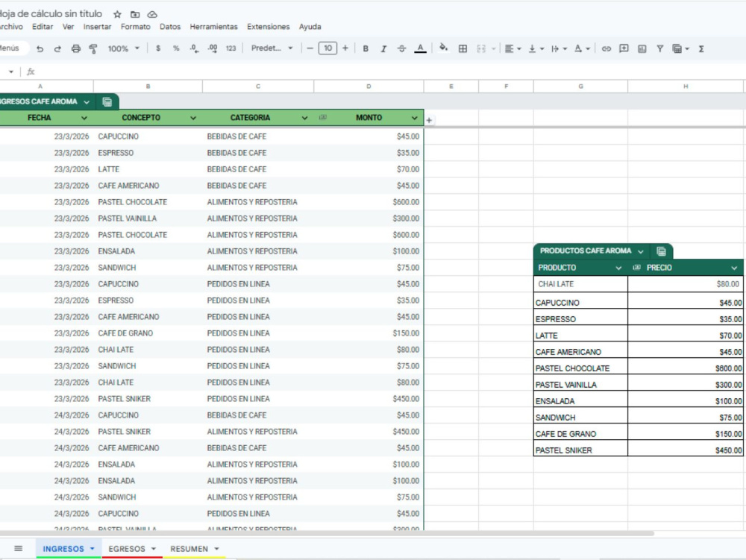Expand the FECHA column dropdown
Viewport: 746px width, 560px height.
pos(84,118)
